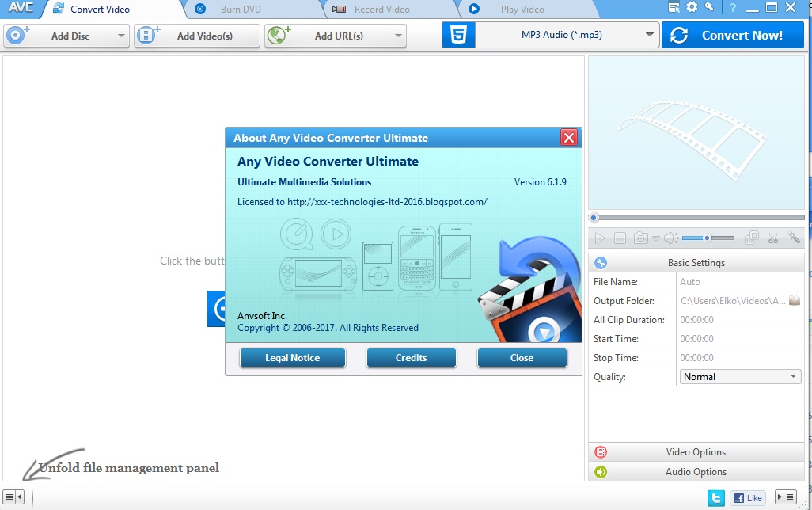Viewport: 812px width, 510px height.
Task: Expand the snapshot options arrow
Action: (655, 238)
